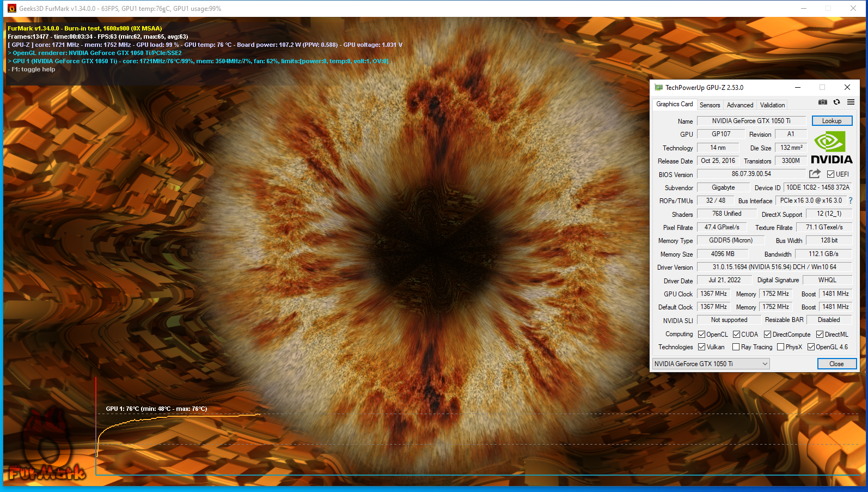Click the refresh icon in GPU-Z
The image size is (868, 492).
coord(836,102)
